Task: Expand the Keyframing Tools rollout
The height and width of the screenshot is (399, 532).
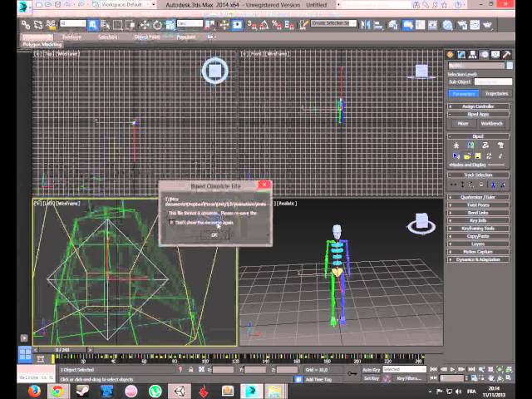Action: (x=478, y=228)
